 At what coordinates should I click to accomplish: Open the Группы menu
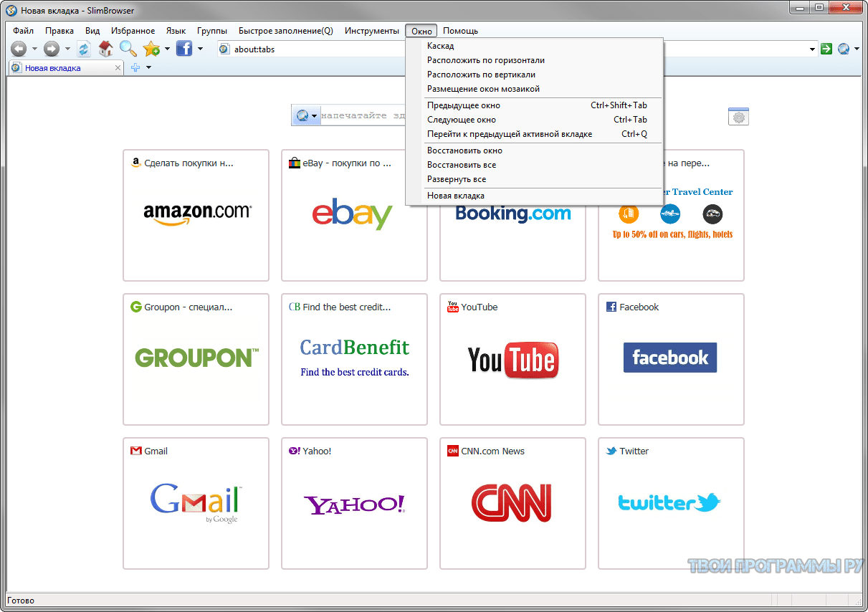pos(212,31)
